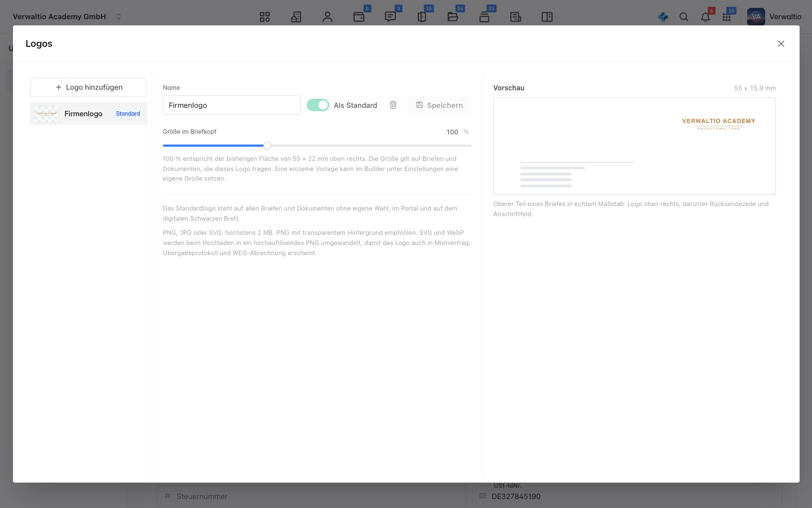812x508 pixels.
Task: Open the VA Verwaltio user menu
Action: 774,17
